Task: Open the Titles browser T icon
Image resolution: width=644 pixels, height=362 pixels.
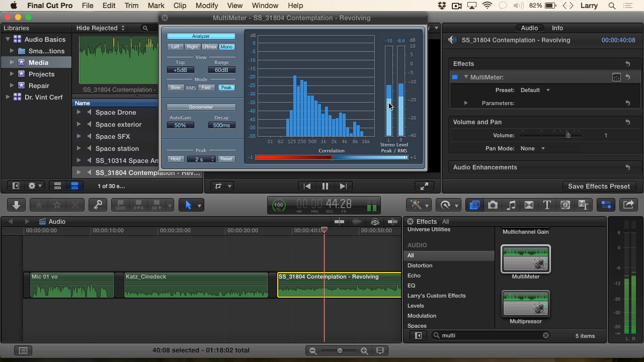Action: (547, 205)
